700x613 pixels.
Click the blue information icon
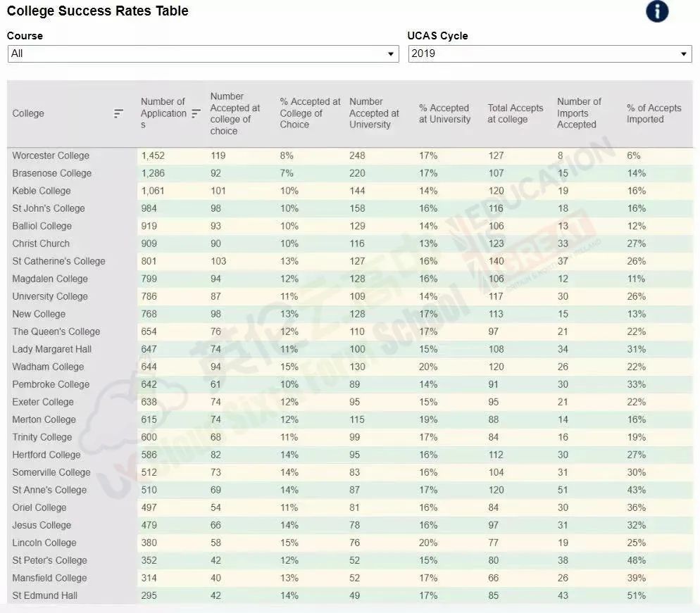pyautogui.click(x=657, y=11)
